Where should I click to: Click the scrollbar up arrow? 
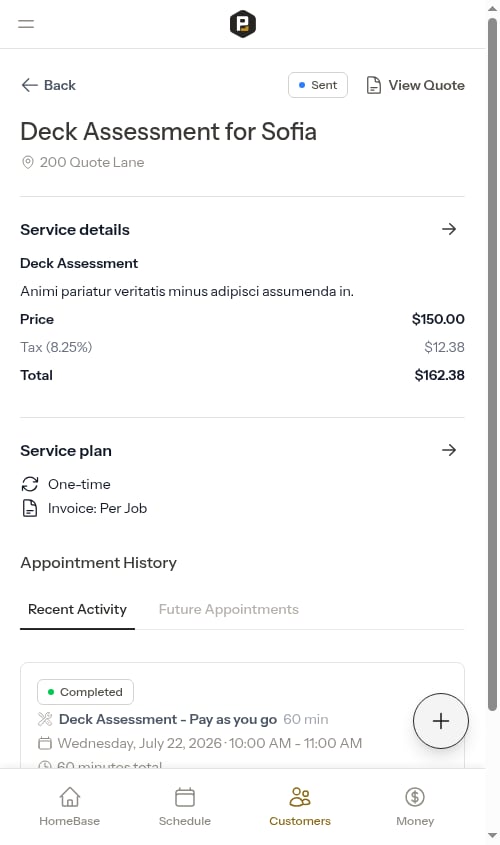coord(492,8)
